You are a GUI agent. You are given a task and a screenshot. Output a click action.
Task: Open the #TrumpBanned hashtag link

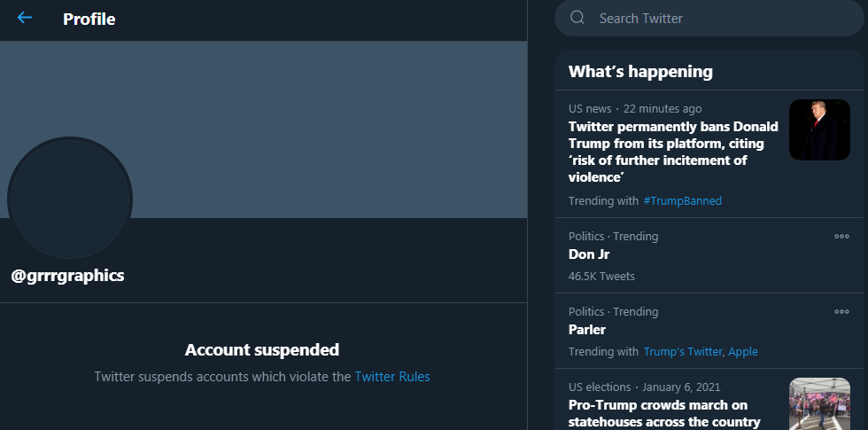coord(683,200)
